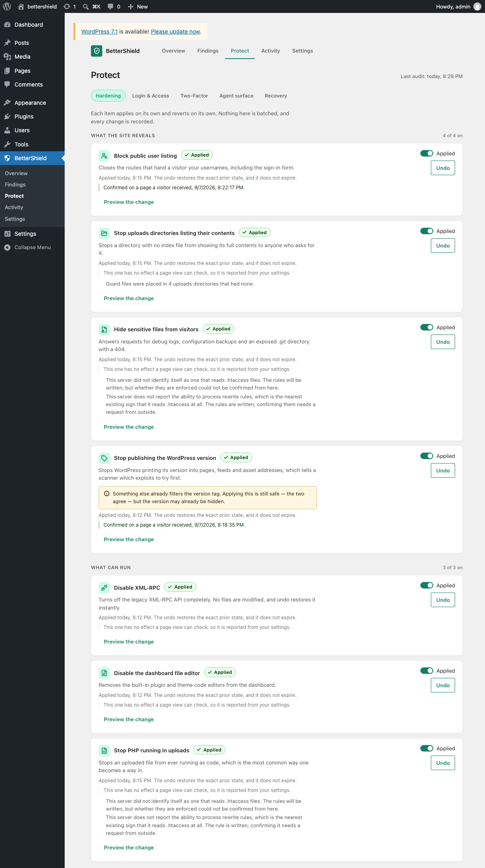Click the Media icon in sidebar
Image resolution: width=485 pixels, height=868 pixels.
pos(7,57)
